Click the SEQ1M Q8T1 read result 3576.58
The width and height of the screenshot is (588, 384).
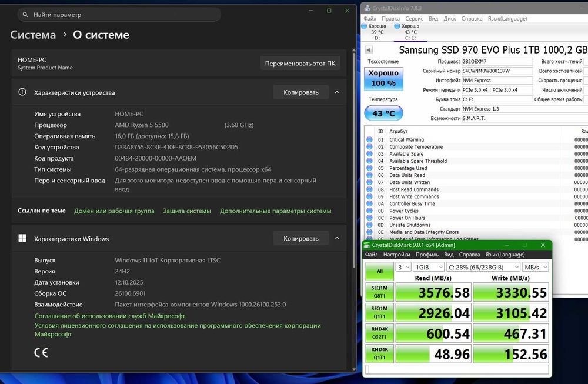click(x=433, y=292)
